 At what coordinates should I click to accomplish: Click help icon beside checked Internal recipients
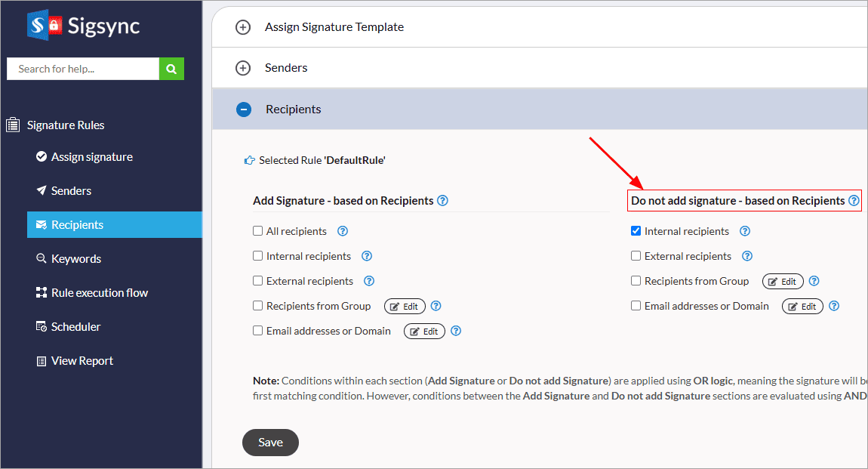(744, 231)
